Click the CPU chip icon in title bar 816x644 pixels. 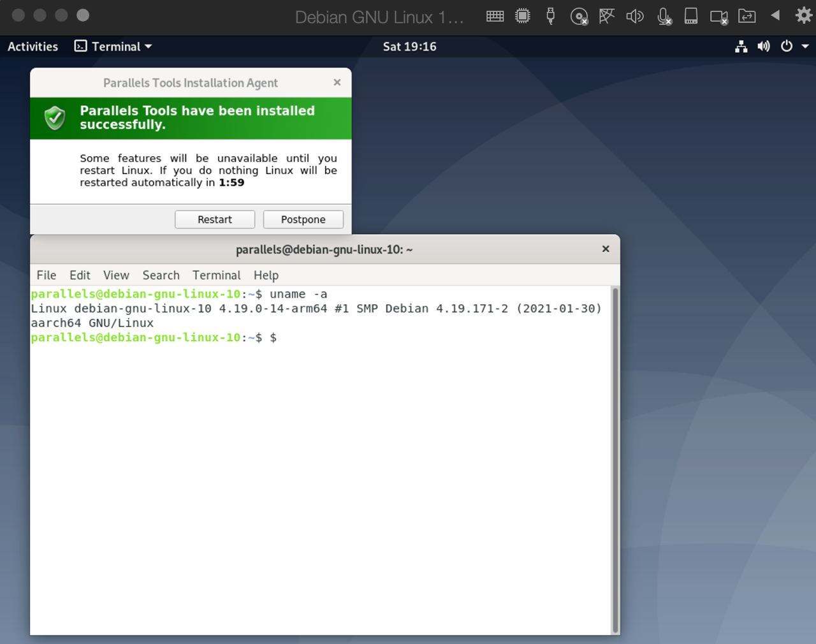coord(523,16)
